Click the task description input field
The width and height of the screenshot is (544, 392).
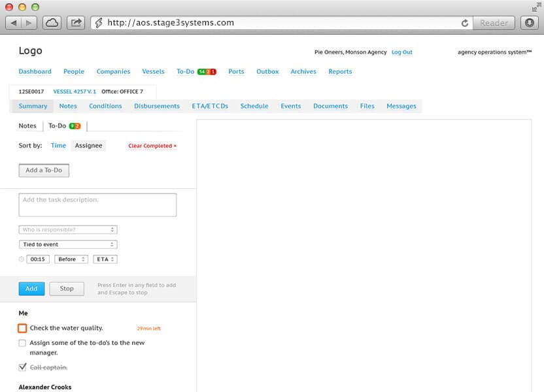[x=97, y=204]
